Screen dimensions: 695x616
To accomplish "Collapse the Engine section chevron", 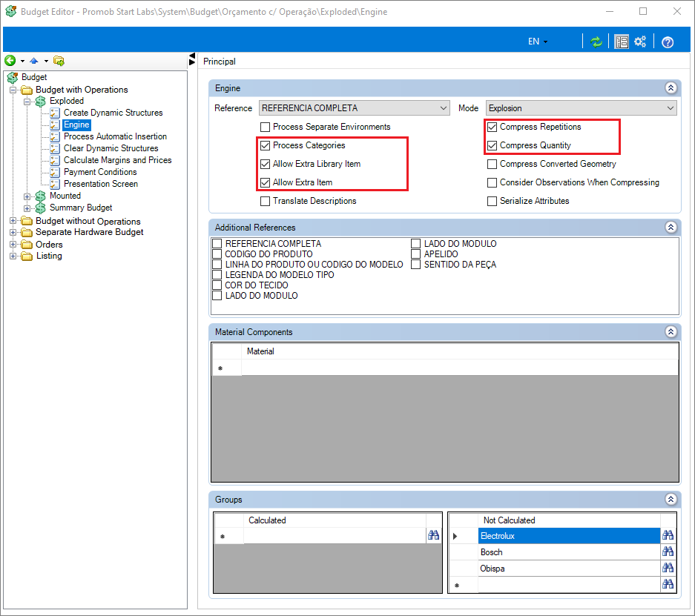I will click(671, 87).
